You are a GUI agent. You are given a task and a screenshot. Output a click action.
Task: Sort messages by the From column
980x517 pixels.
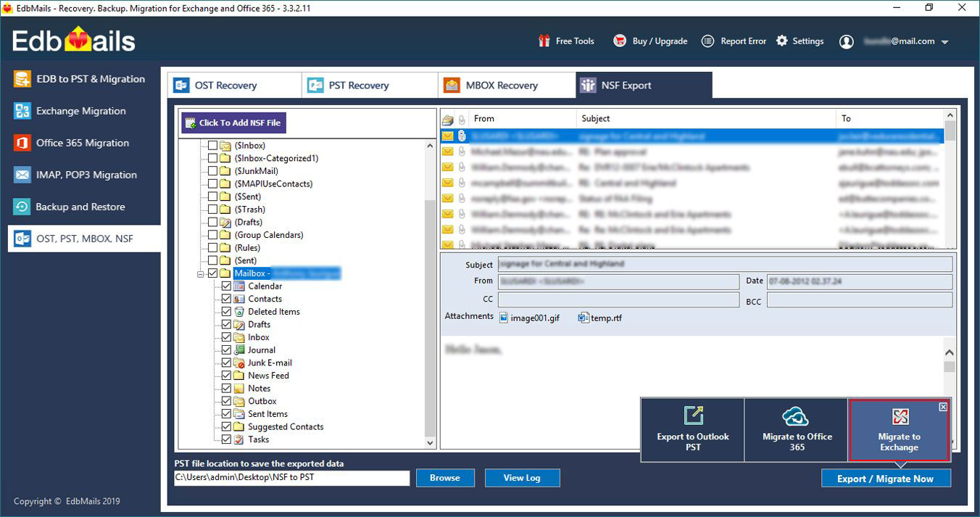tap(523, 118)
